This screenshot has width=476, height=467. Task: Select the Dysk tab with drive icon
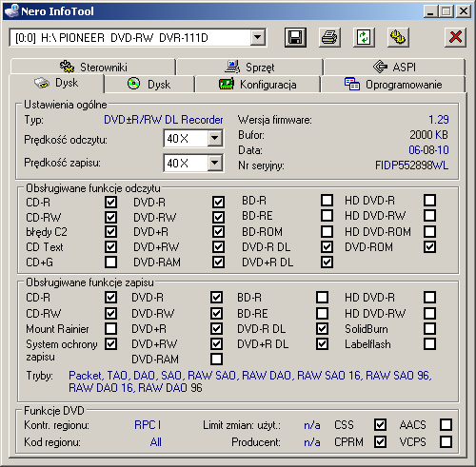coord(56,83)
